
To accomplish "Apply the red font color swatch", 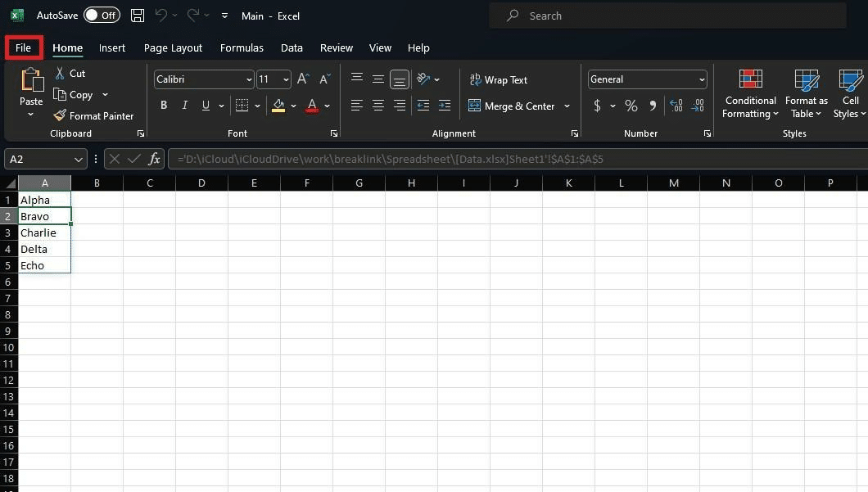I will tap(312, 106).
